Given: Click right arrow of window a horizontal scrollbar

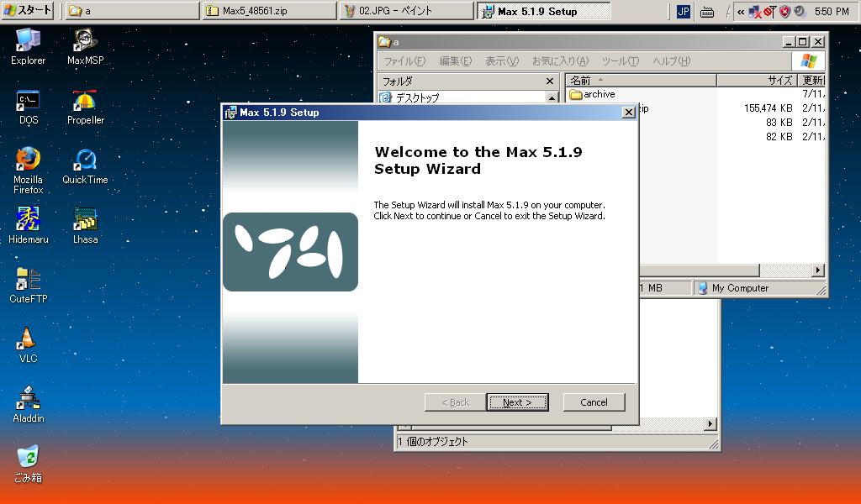Looking at the screenshot, I should tap(818, 270).
